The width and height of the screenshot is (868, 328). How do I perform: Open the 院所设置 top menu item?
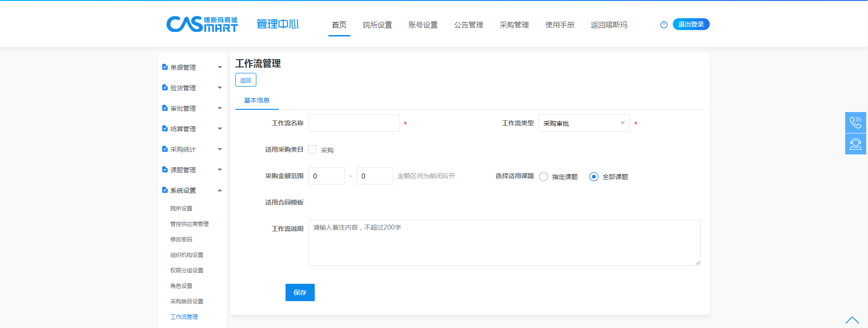pyautogui.click(x=377, y=25)
